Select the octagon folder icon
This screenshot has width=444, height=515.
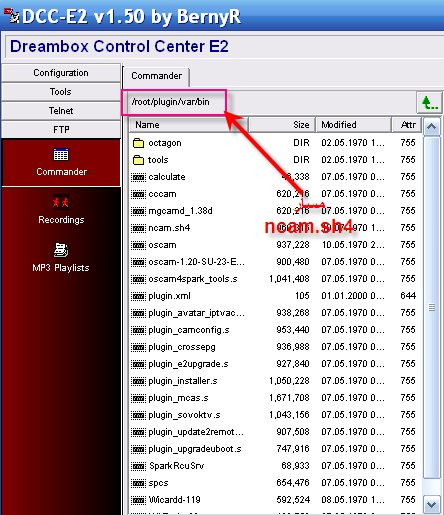pyautogui.click(x=138, y=143)
